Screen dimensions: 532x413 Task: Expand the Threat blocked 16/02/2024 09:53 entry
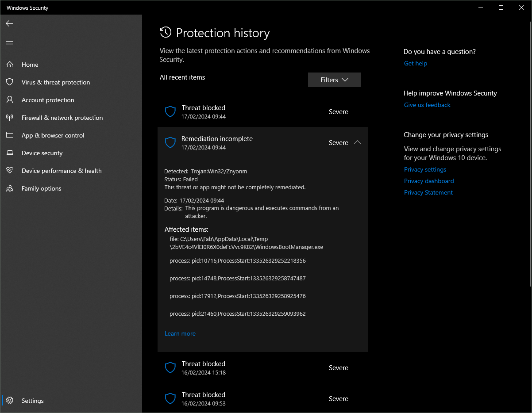point(262,399)
